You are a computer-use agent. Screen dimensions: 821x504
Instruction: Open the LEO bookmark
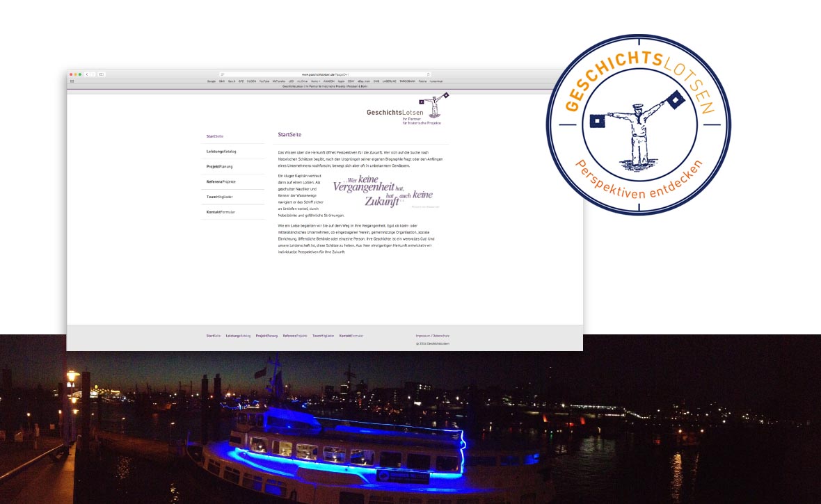click(x=291, y=81)
